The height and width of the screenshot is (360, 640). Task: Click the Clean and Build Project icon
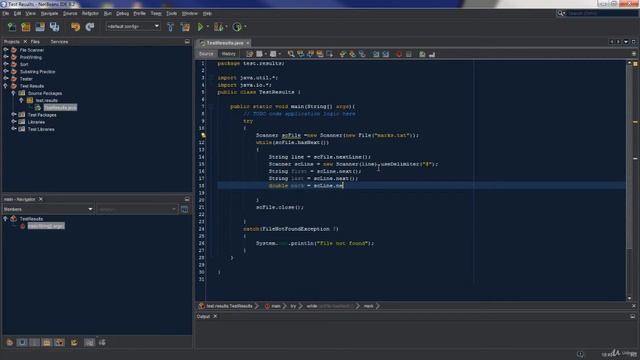185,27
